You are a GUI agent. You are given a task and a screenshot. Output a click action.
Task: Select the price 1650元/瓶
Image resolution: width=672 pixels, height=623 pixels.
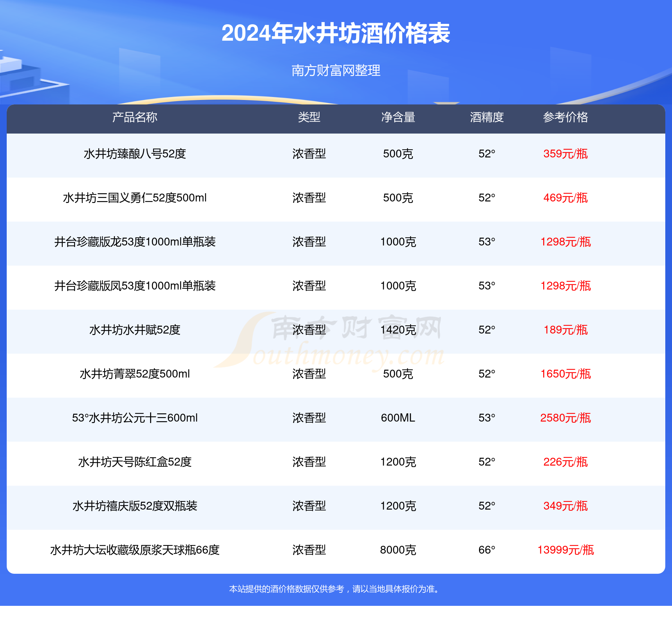coord(566,374)
